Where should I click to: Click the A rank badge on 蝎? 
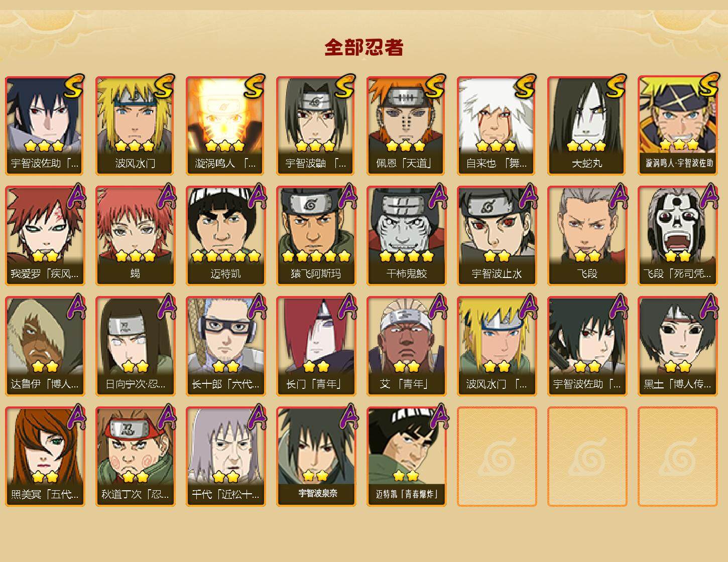(x=165, y=196)
